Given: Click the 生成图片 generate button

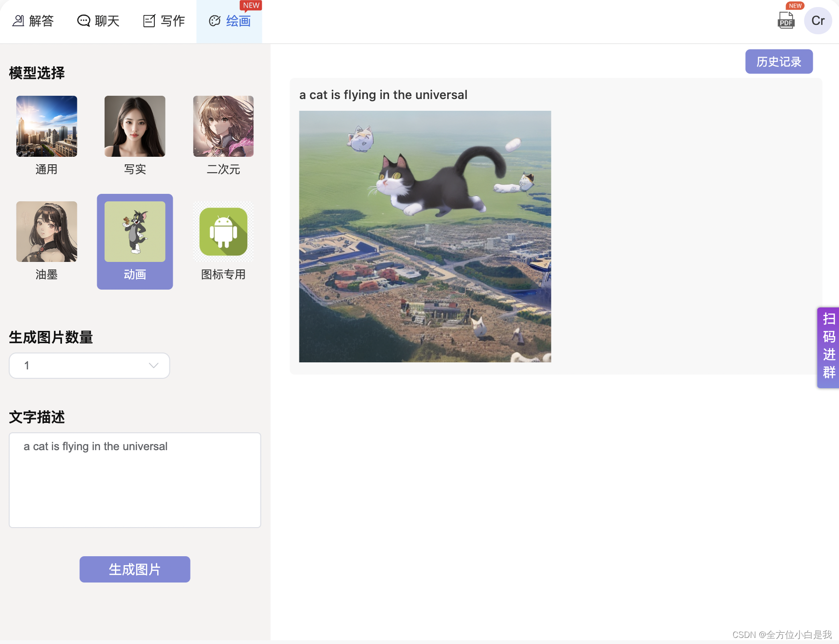Looking at the screenshot, I should (135, 569).
